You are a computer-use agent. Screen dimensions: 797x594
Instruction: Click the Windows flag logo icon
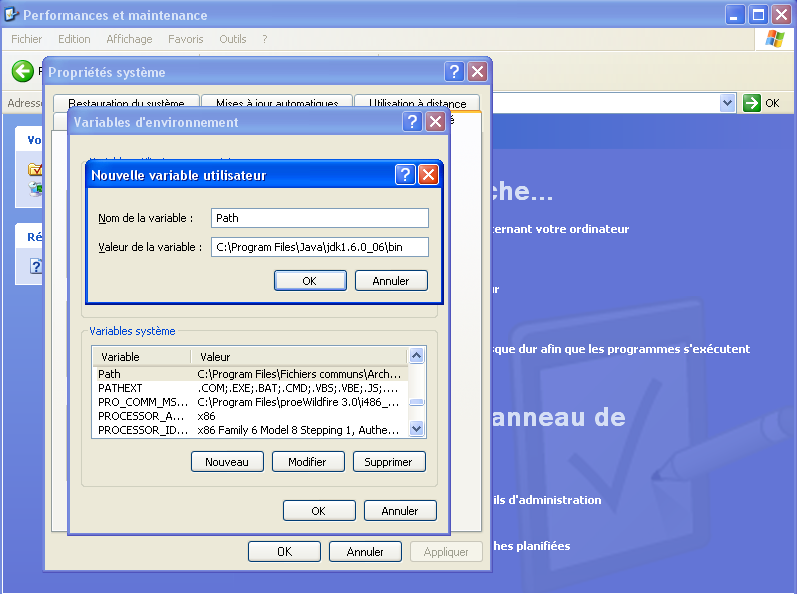pos(775,39)
